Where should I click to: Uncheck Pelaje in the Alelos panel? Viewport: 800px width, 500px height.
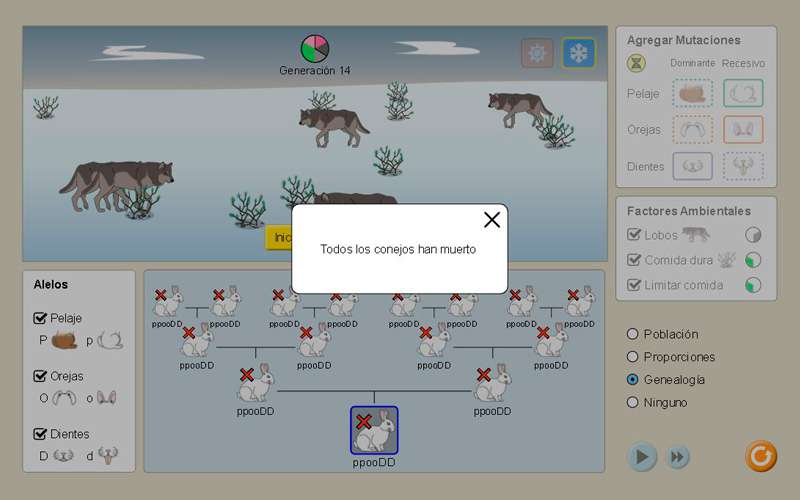tap(41, 318)
